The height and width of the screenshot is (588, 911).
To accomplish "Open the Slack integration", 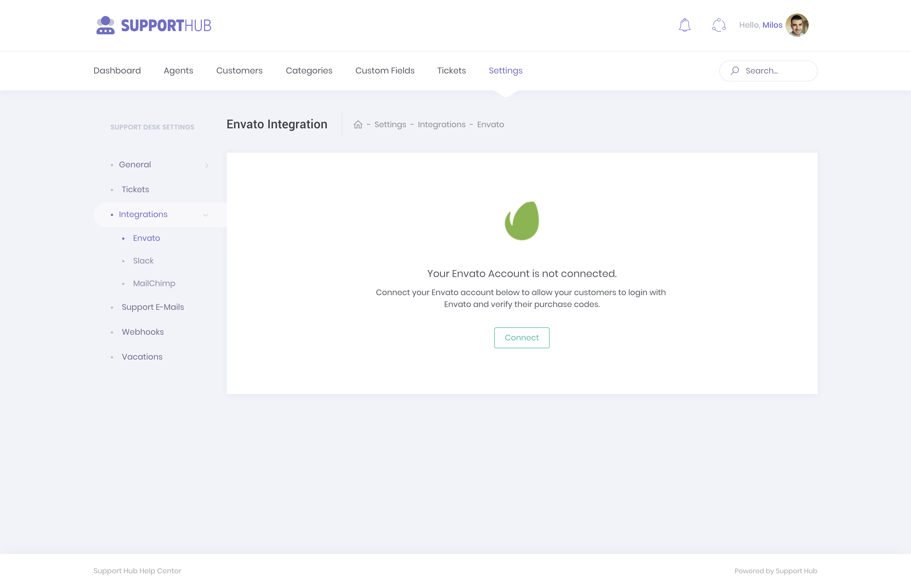I will [x=143, y=261].
